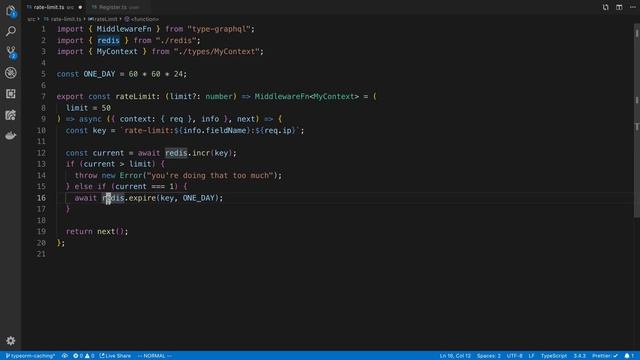The width and height of the screenshot is (640, 360).
Task: Click next() in the return statement
Action: point(110,231)
